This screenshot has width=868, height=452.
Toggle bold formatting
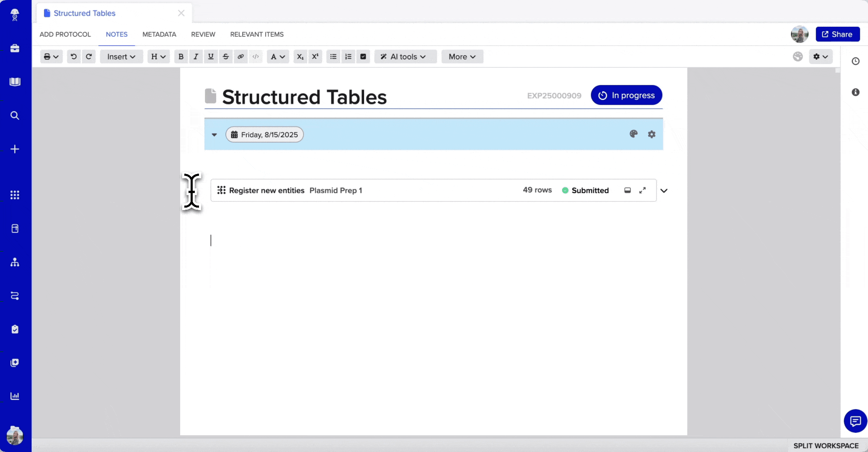click(x=181, y=56)
